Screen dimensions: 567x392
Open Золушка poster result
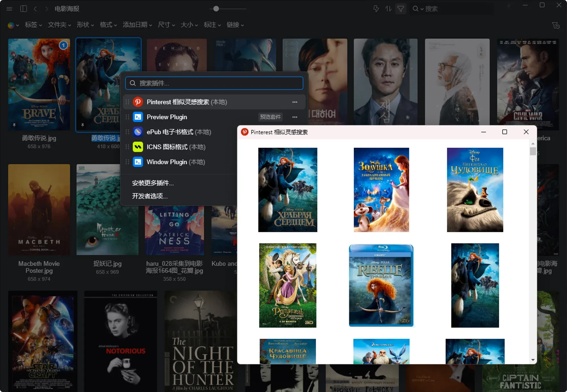(382, 190)
